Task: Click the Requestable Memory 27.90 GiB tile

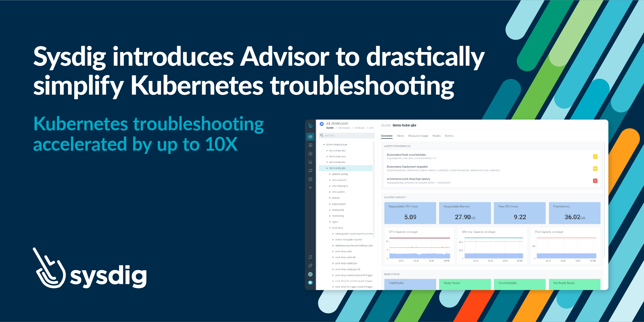Action: [x=465, y=213]
